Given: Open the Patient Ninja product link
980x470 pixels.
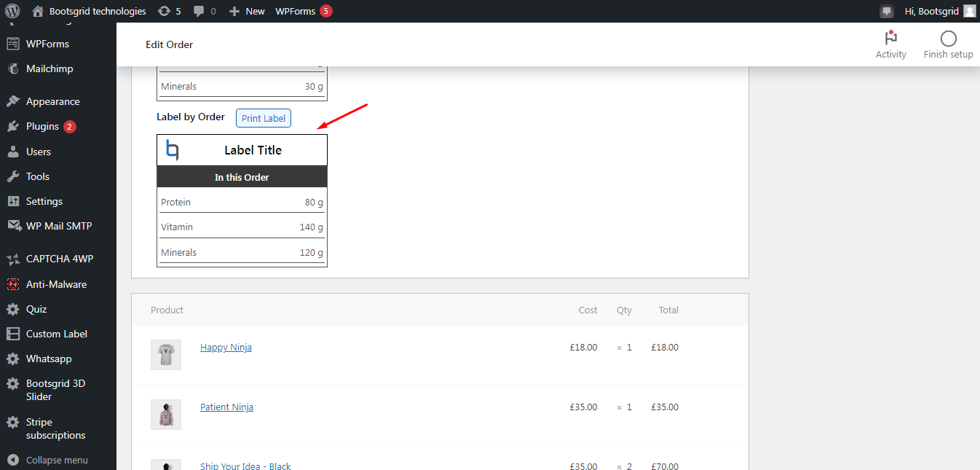Looking at the screenshot, I should point(226,407).
